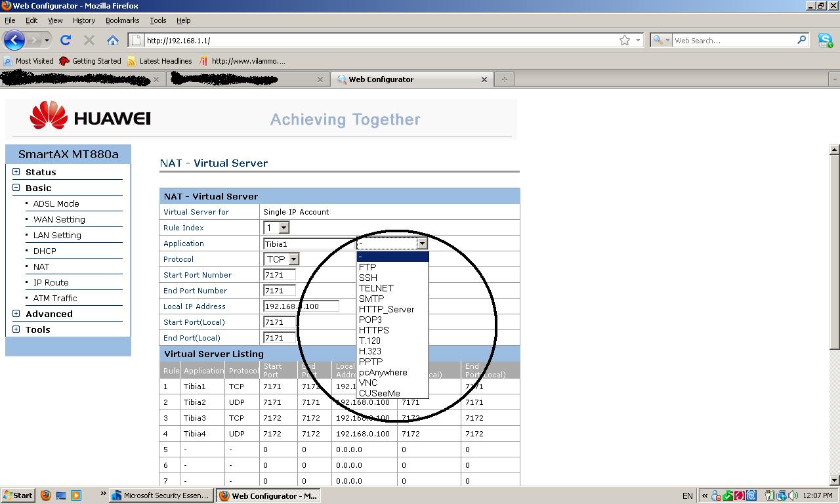Open LAN Setting page

pos(57,235)
